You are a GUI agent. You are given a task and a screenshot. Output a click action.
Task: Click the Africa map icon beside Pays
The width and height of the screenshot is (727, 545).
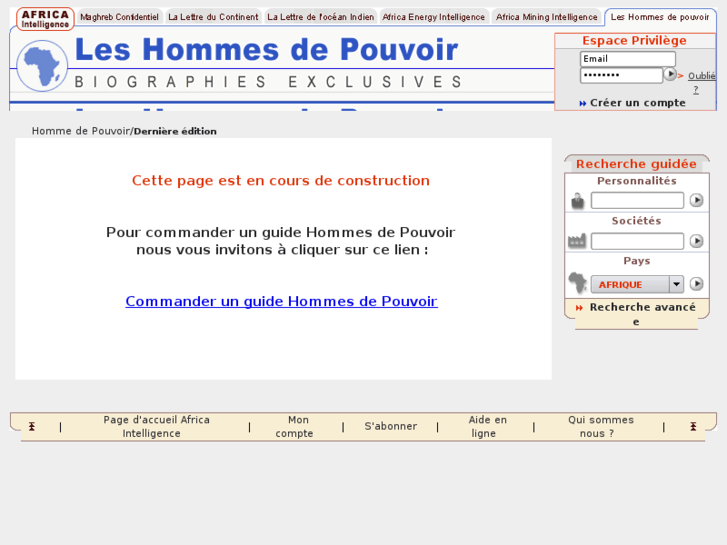coord(578,282)
